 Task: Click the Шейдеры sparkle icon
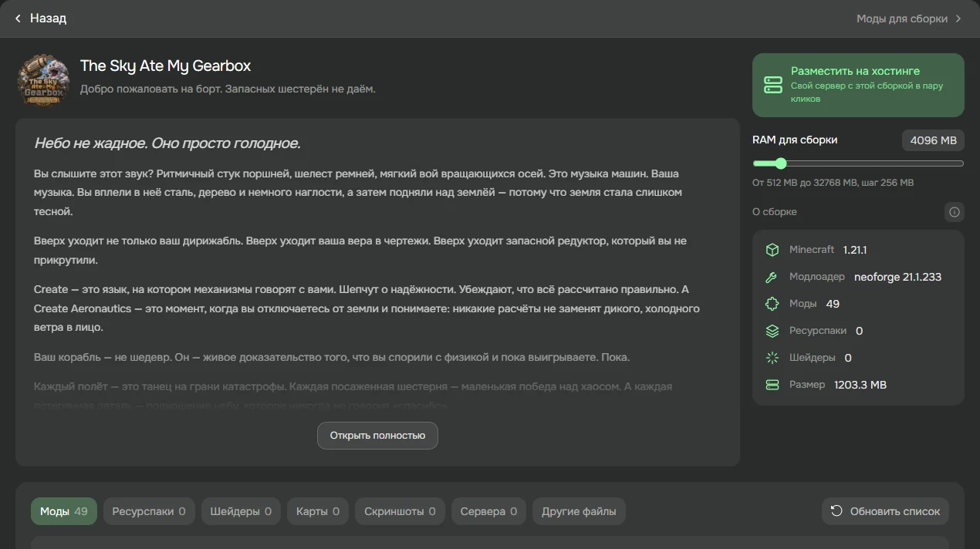(x=772, y=358)
